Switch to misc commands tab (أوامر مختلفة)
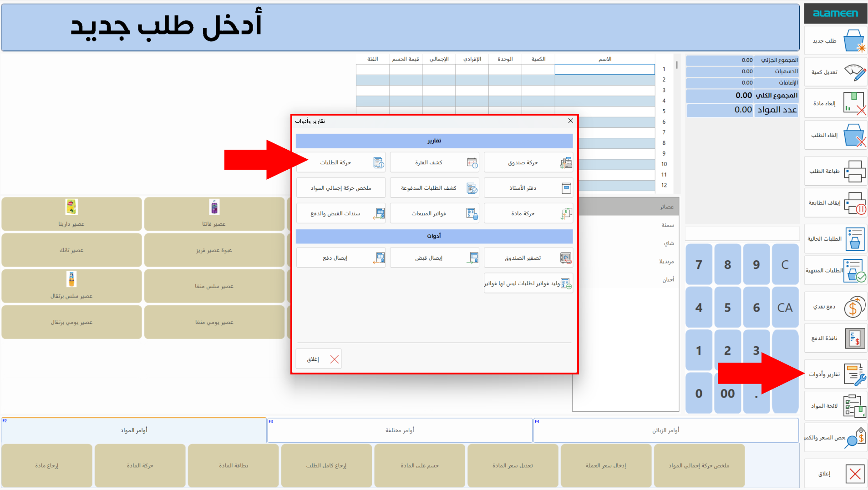Viewport: 868px width, 490px height. tap(400, 430)
